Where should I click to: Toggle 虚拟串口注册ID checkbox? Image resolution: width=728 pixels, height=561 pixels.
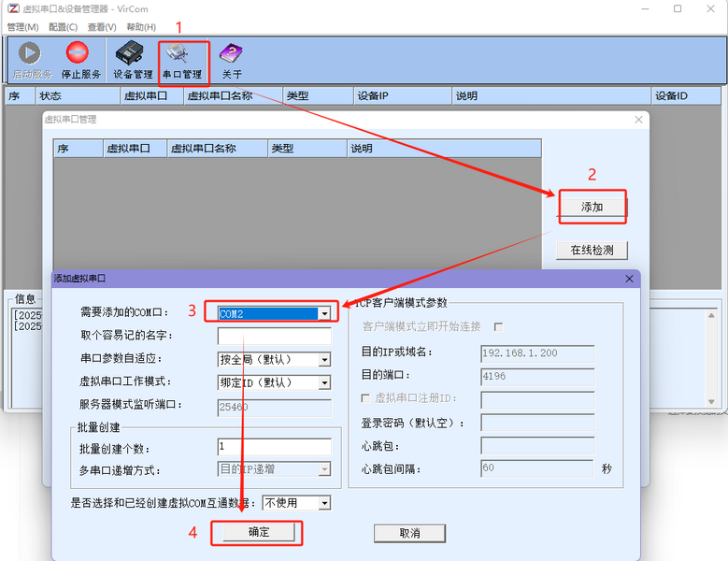[365, 398]
